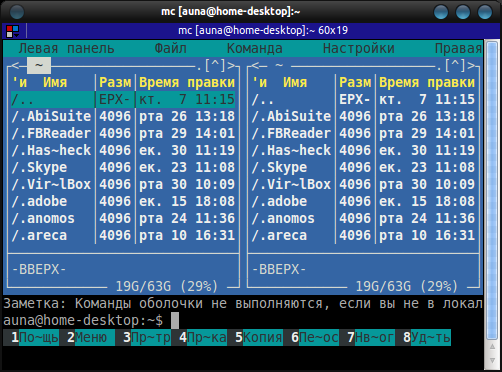Click scrollbar up arrow at bottom right
Screen dimensions: 502x372
click(492, 347)
